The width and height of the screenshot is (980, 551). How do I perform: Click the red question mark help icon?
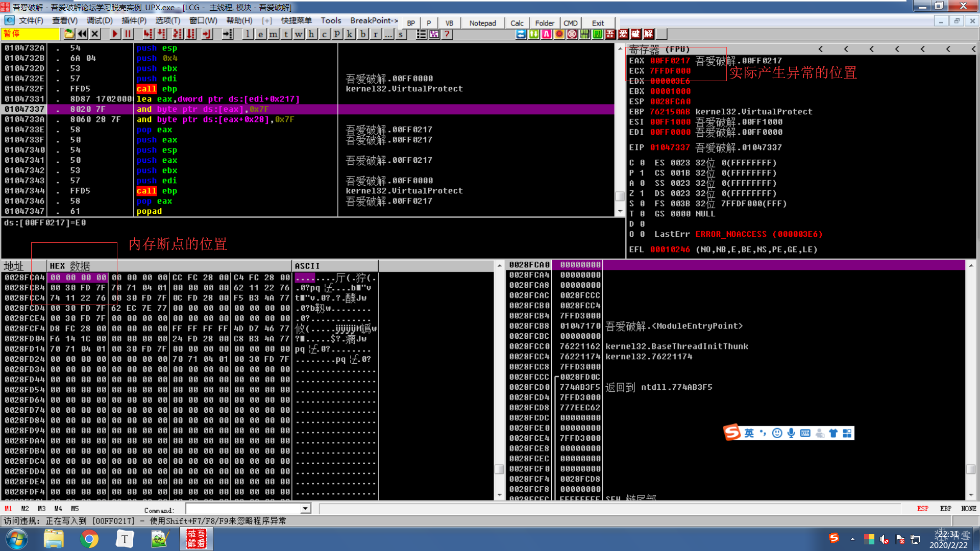pyautogui.click(x=447, y=34)
